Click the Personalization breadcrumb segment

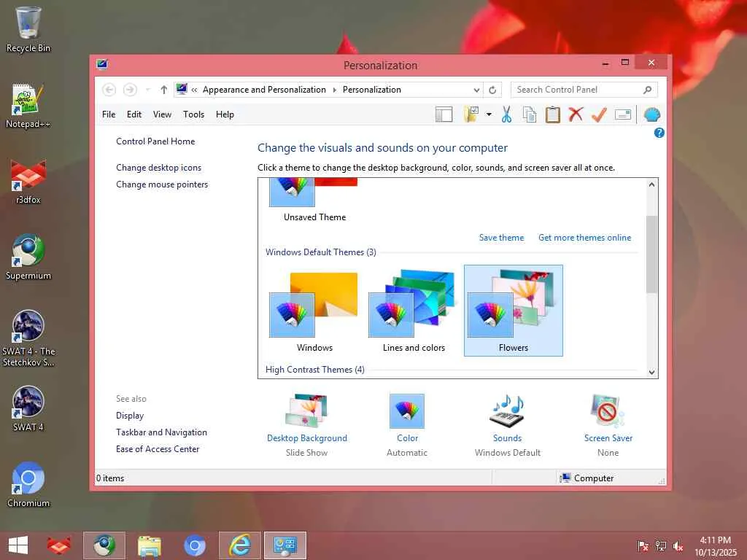click(371, 90)
